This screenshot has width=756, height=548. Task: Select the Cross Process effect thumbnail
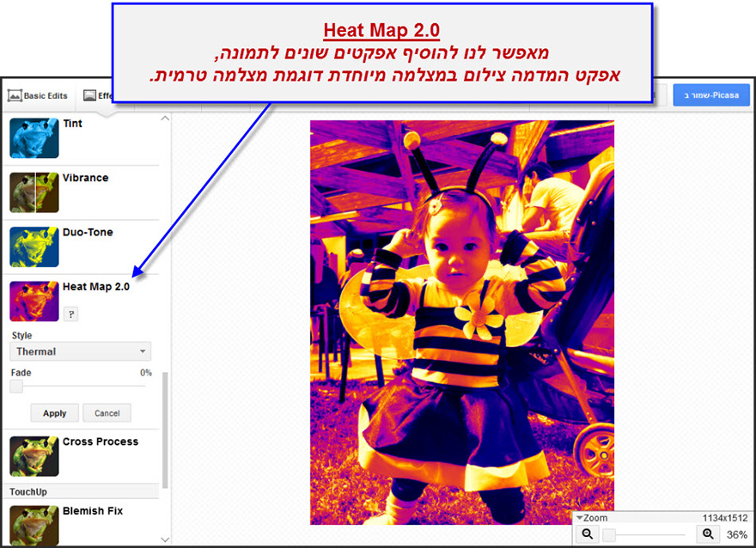pos(34,456)
